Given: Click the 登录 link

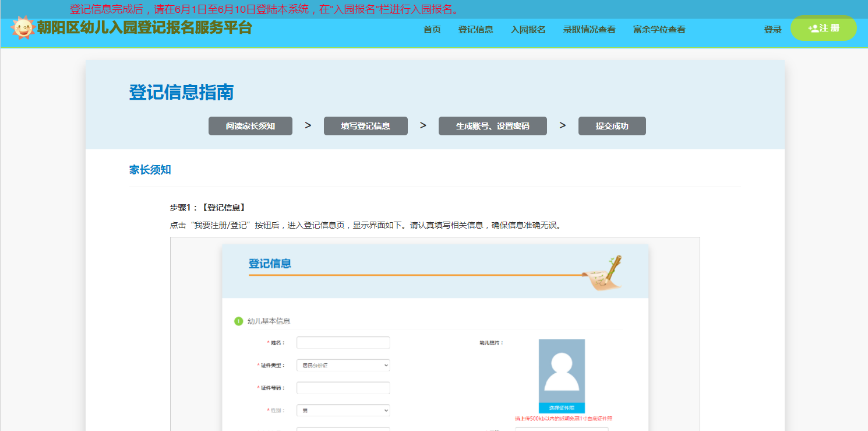Looking at the screenshot, I should click(772, 30).
